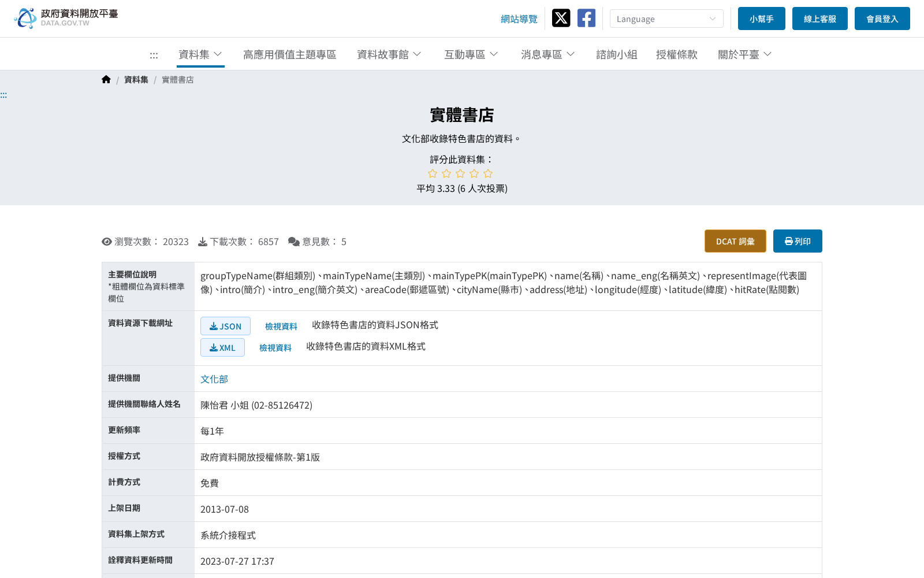Click 檢視資料 for the JSON resource

tap(281, 327)
